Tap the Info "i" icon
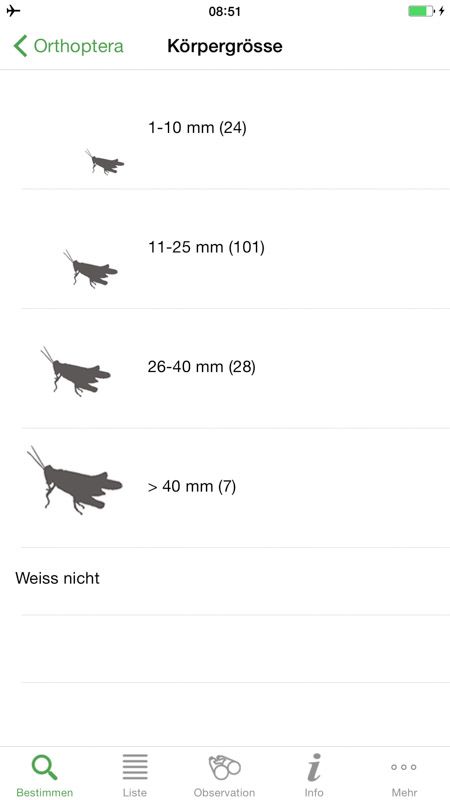 314,767
